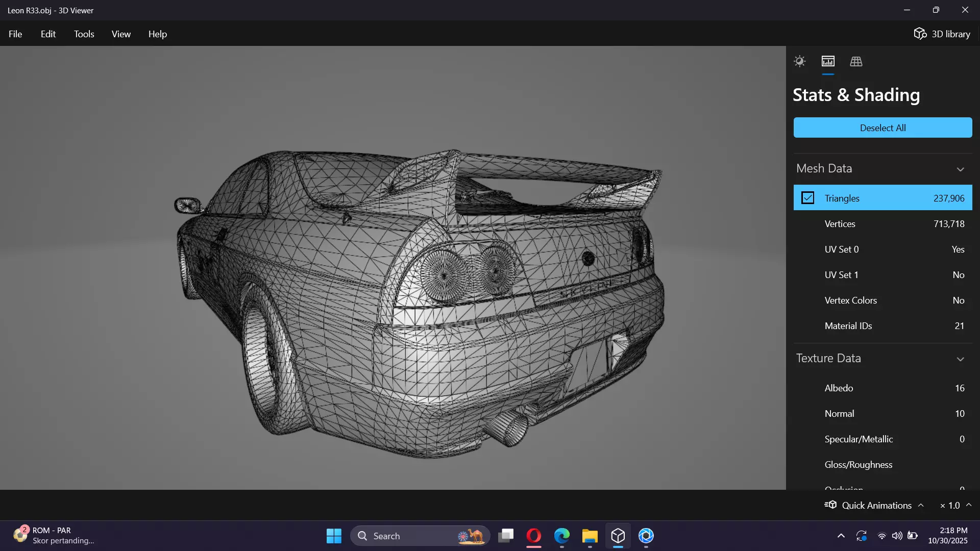This screenshot has width=980, height=551.
Task: Open the volume control
Action: (x=897, y=536)
